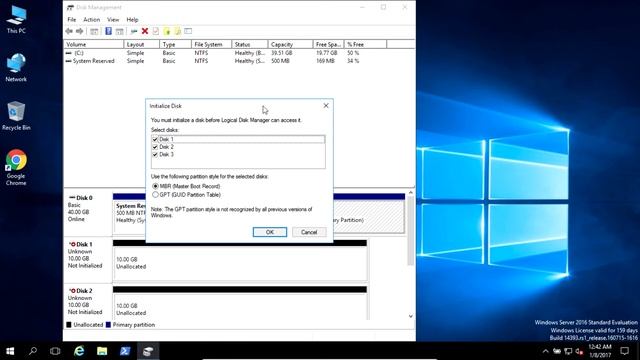The width and height of the screenshot is (640, 360).
Task: Open File Explorer from the taskbar
Action: tap(102, 351)
